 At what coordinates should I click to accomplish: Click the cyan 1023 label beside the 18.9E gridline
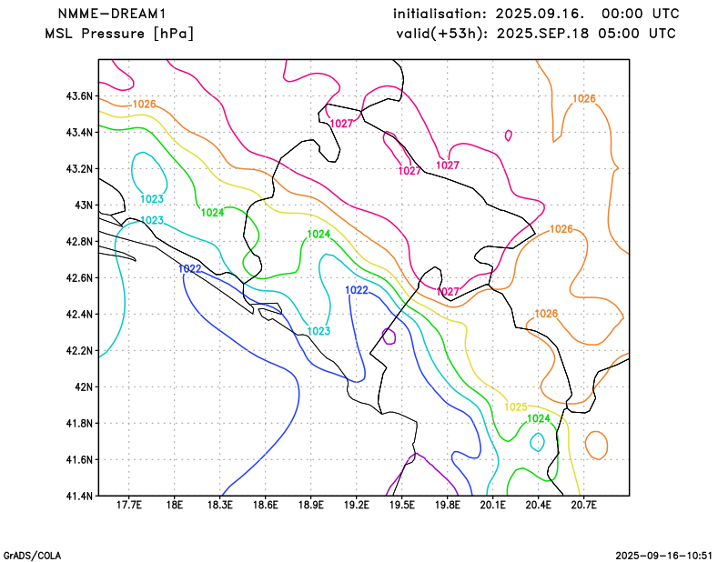coord(319,331)
